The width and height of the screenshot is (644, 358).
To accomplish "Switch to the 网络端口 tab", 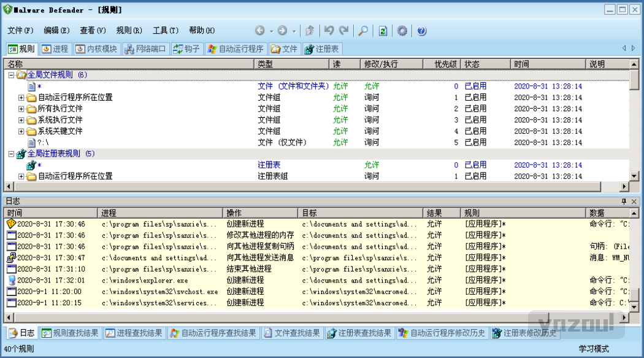I will click(x=145, y=49).
